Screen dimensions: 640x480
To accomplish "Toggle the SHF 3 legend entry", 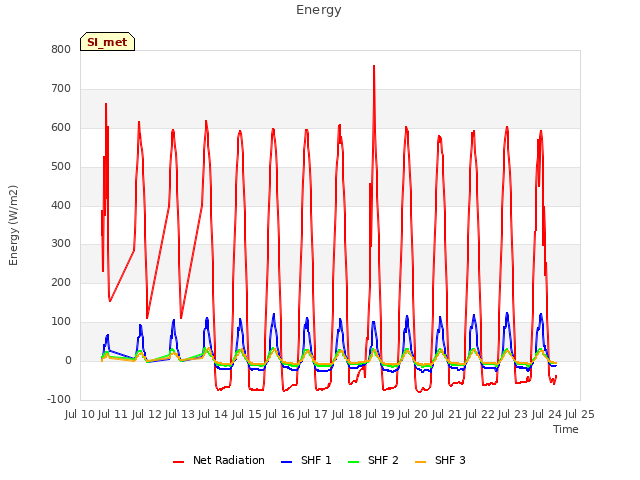I will click(x=440, y=460).
